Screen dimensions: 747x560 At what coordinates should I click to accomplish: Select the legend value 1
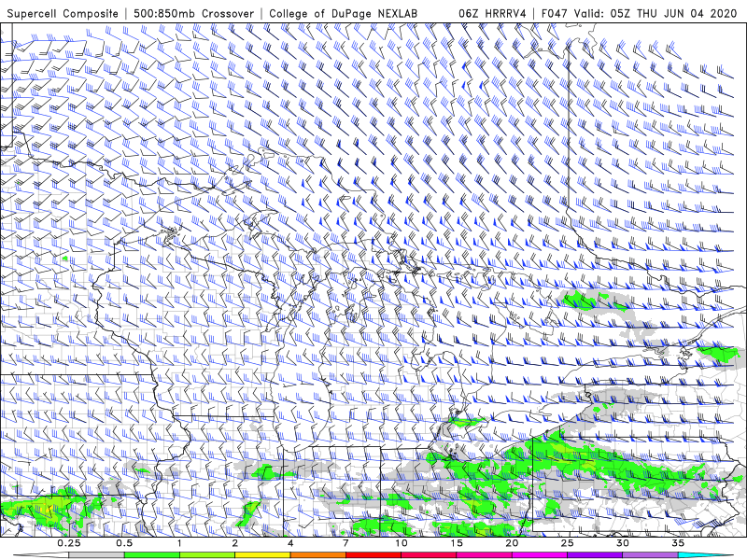click(179, 543)
